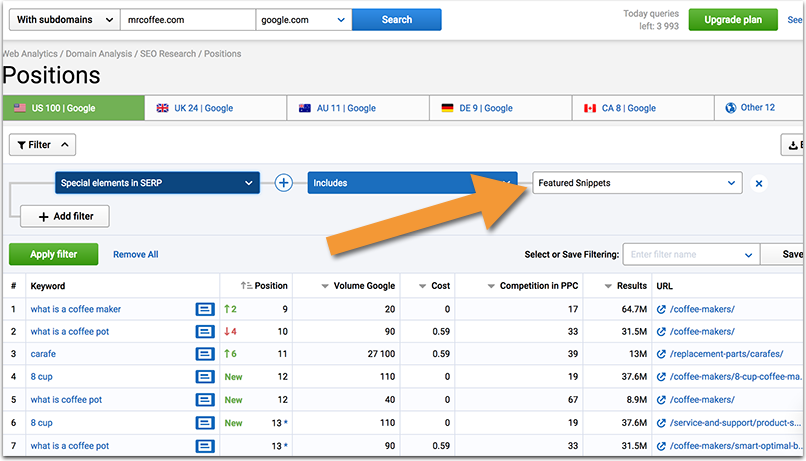Open external link icon for /replacement-parts/carafes/
The width and height of the screenshot is (806, 461).
point(661,354)
